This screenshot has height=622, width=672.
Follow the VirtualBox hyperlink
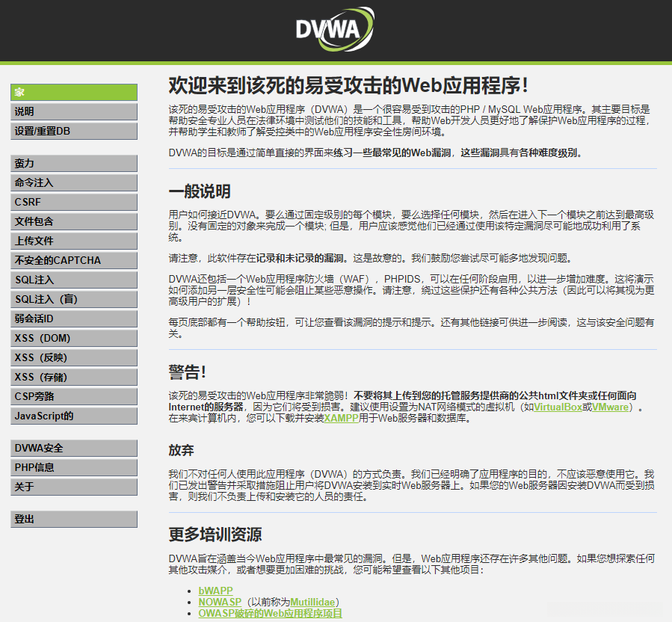[558, 407]
